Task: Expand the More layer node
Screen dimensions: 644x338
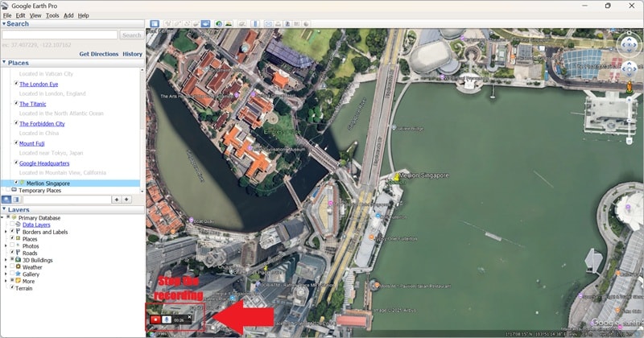Action: (6, 281)
